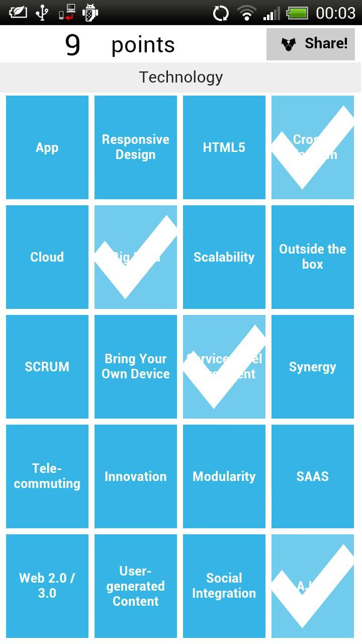Mark the Innovation buzzword tile

pyautogui.click(x=135, y=476)
